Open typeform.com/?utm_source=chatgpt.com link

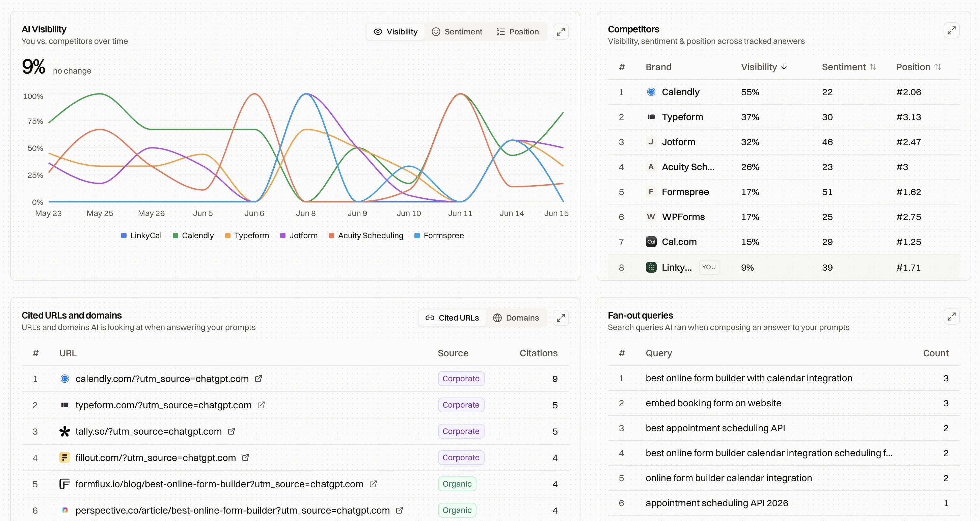pos(164,405)
